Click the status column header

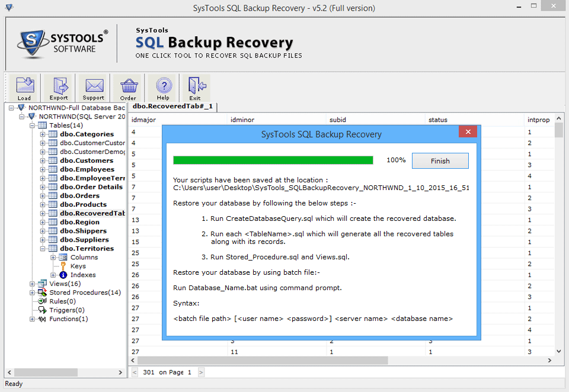pyautogui.click(x=475, y=120)
